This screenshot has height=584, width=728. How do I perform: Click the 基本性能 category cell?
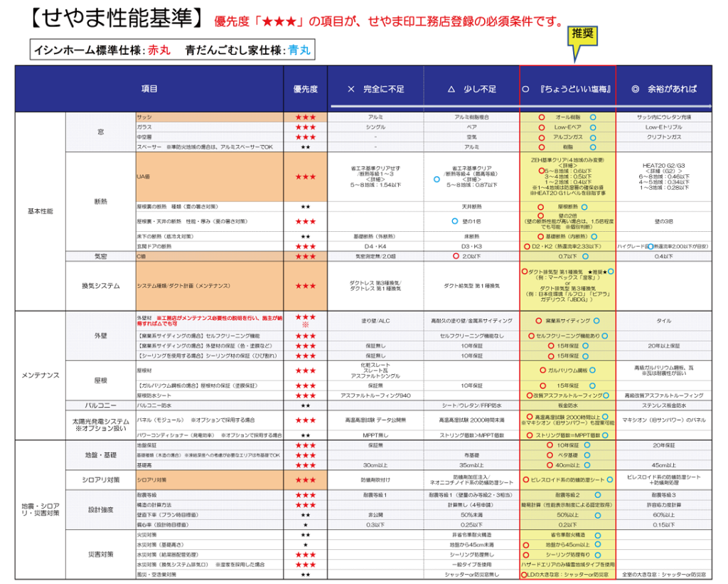pos(40,211)
